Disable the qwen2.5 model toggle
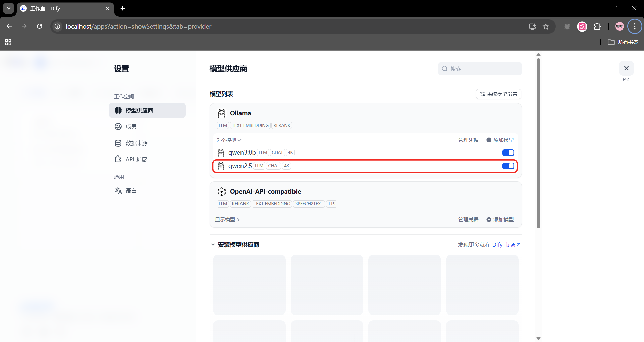644x342 pixels. [508, 166]
